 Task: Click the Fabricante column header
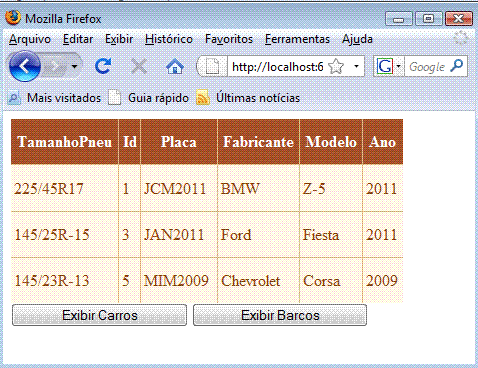point(258,142)
